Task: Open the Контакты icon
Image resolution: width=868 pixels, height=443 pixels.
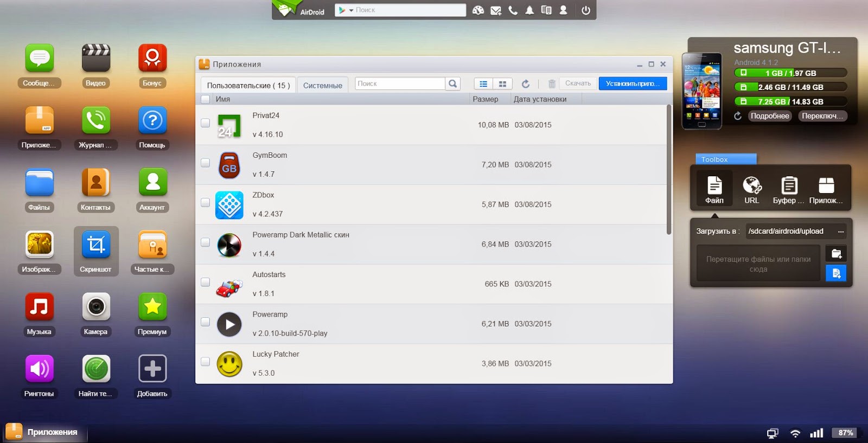Action: (95, 182)
